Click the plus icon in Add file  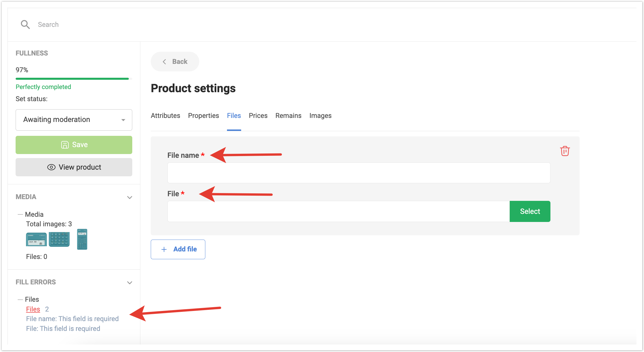[x=164, y=249]
